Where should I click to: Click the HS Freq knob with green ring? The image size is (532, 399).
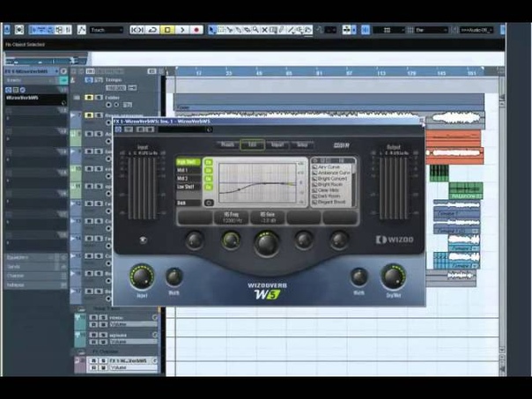tap(231, 240)
